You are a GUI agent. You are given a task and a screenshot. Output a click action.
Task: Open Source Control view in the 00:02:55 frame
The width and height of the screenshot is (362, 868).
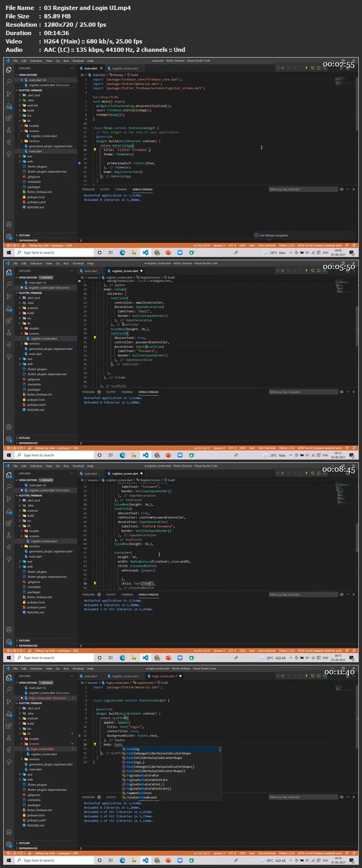point(8,94)
